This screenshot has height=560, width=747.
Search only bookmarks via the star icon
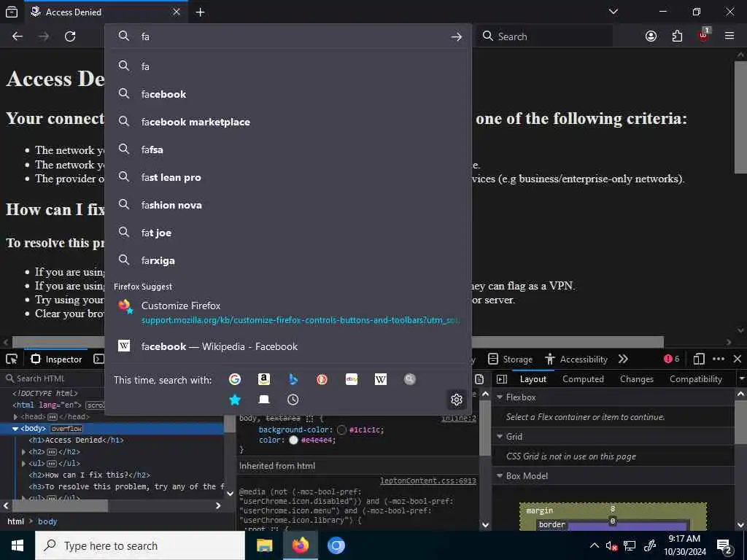[234, 400]
